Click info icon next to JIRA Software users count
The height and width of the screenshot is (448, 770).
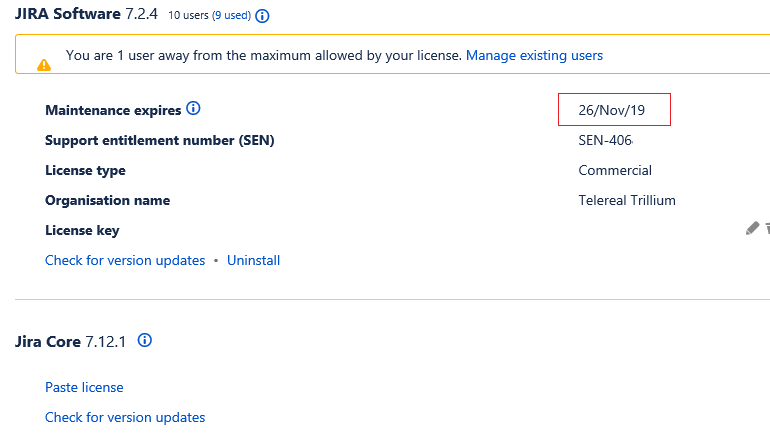pyautogui.click(x=262, y=16)
